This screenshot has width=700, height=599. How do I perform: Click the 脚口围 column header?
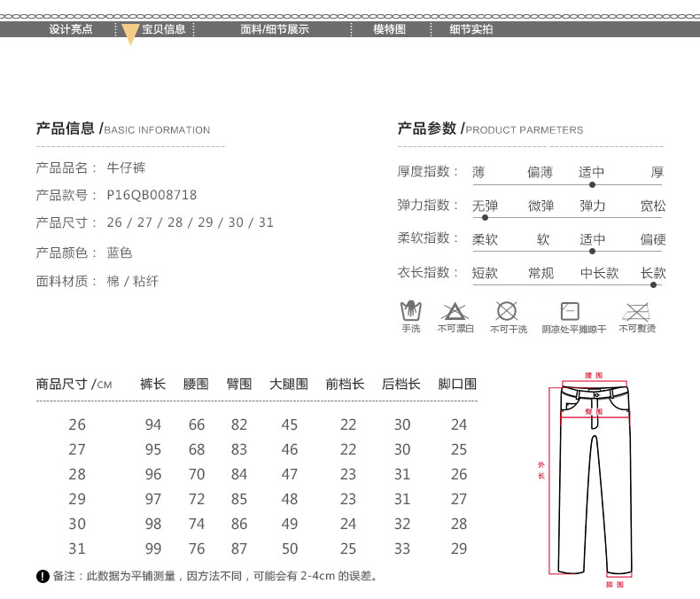(x=457, y=384)
